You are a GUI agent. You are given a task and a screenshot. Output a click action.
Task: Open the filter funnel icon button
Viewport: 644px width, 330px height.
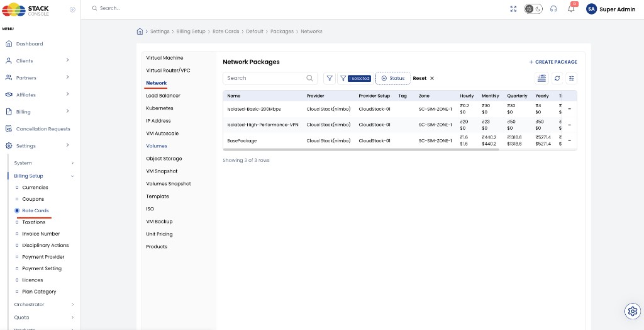click(x=330, y=78)
